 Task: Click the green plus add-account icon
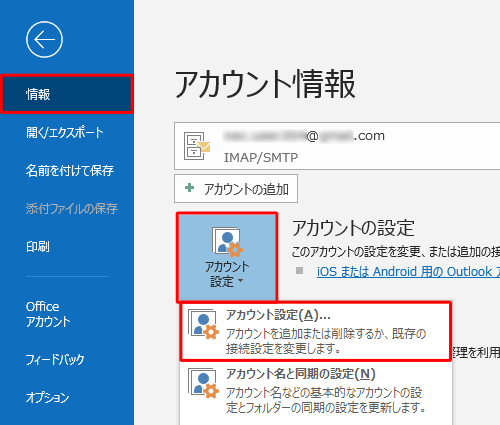pos(189,188)
